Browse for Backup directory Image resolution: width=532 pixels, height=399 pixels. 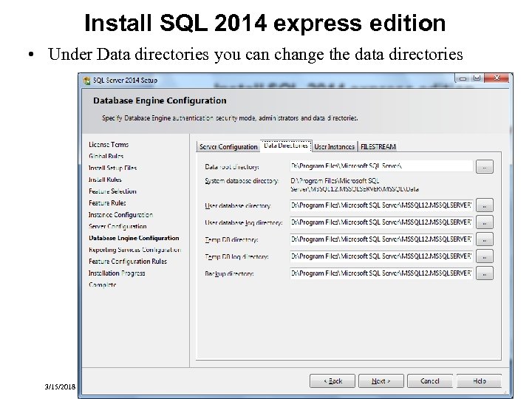pyautogui.click(x=485, y=273)
